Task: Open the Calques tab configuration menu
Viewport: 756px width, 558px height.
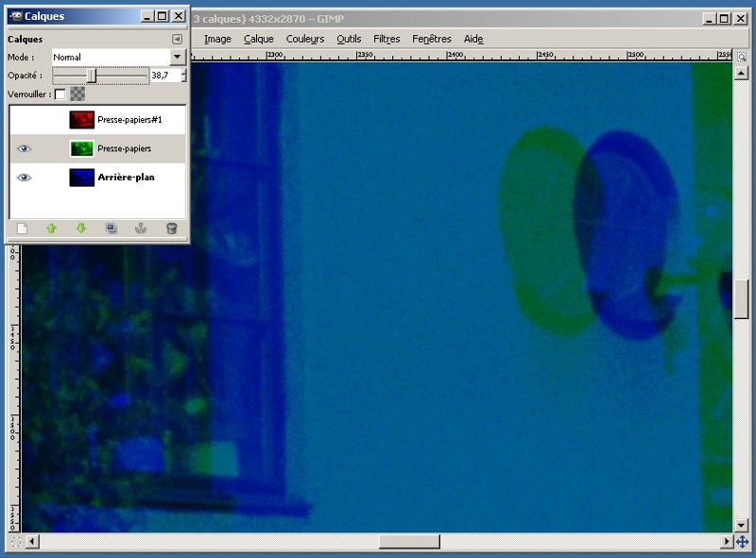Action: tap(177, 40)
